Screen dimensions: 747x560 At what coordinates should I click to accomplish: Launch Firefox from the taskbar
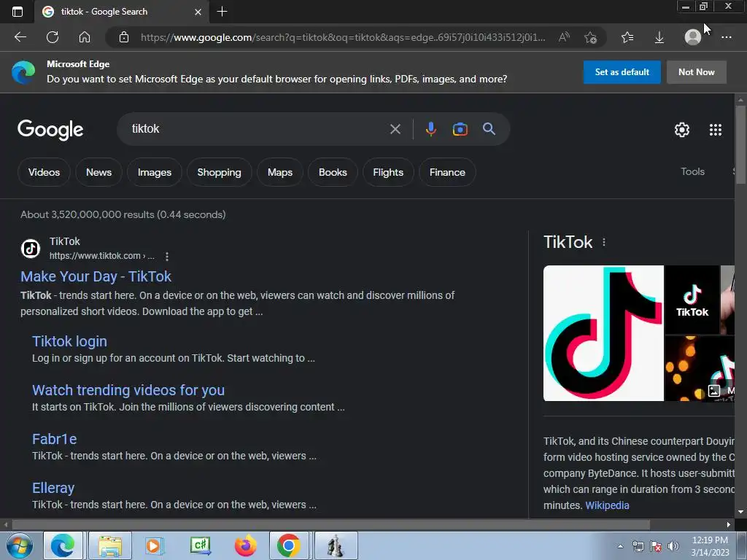point(245,545)
